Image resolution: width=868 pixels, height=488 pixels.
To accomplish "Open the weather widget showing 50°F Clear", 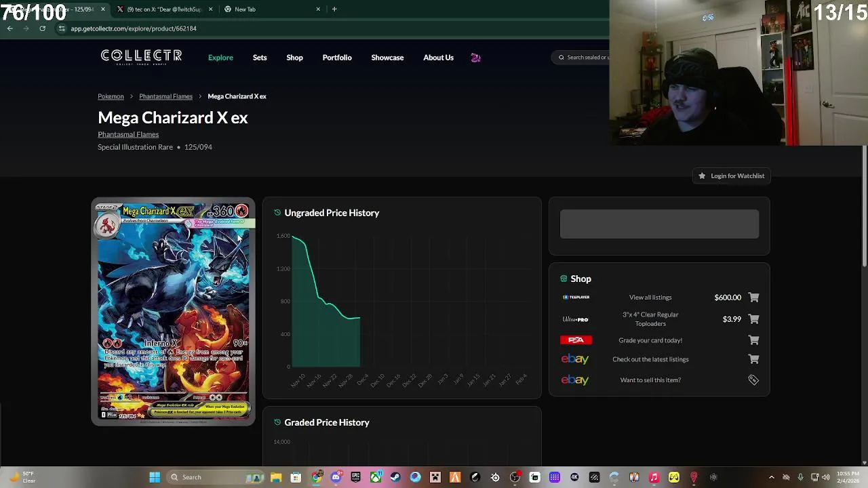I will [22, 477].
